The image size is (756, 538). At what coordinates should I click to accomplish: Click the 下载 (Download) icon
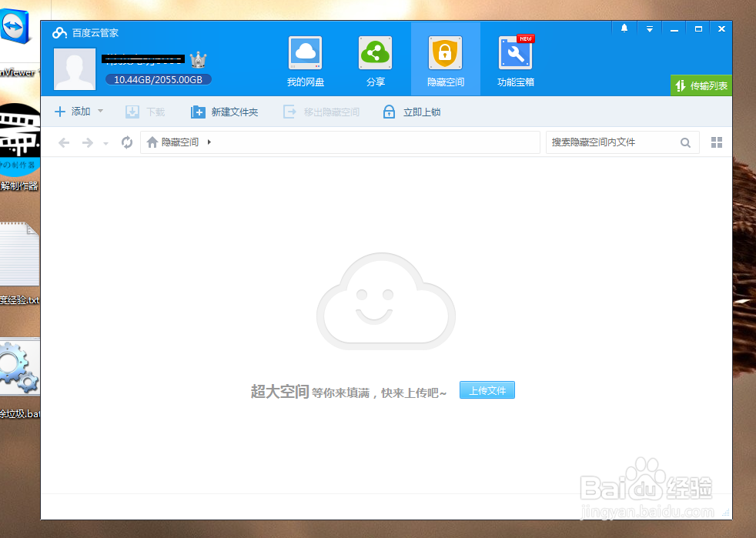tap(145, 112)
